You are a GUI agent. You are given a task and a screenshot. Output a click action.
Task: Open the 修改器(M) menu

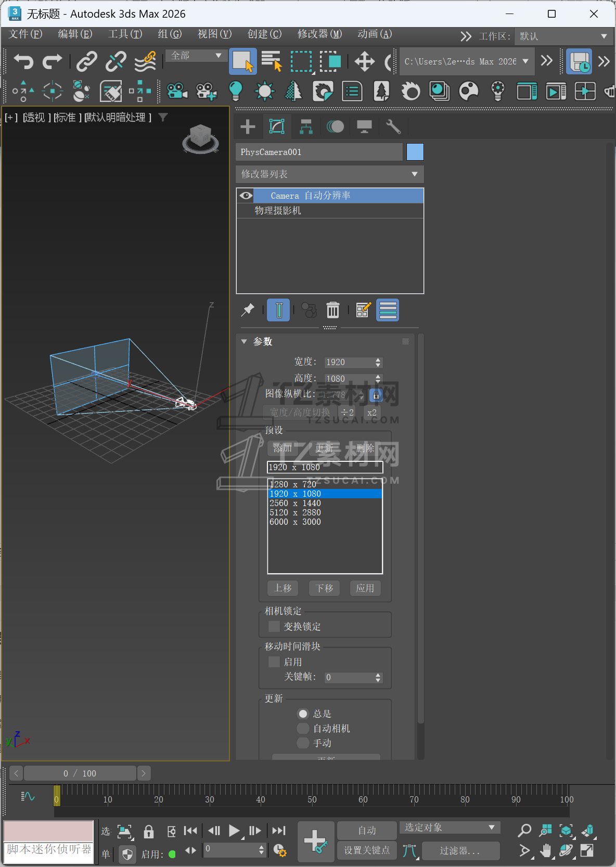coord(320,34)
